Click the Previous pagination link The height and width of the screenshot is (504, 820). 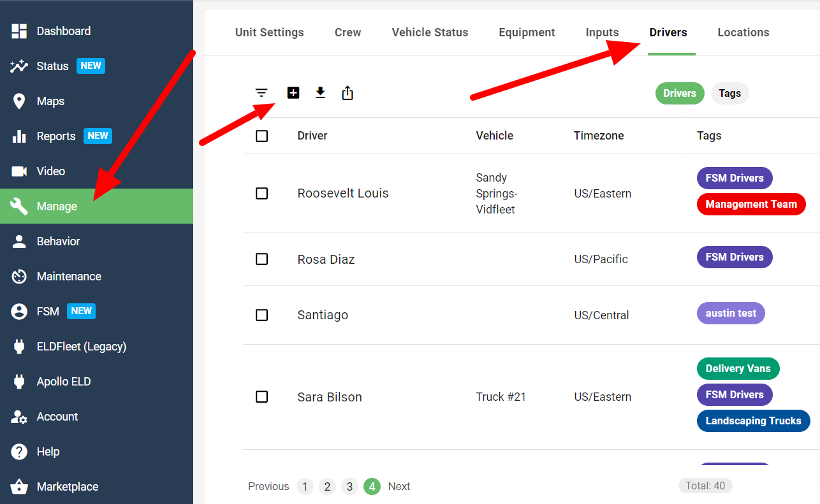268,486
